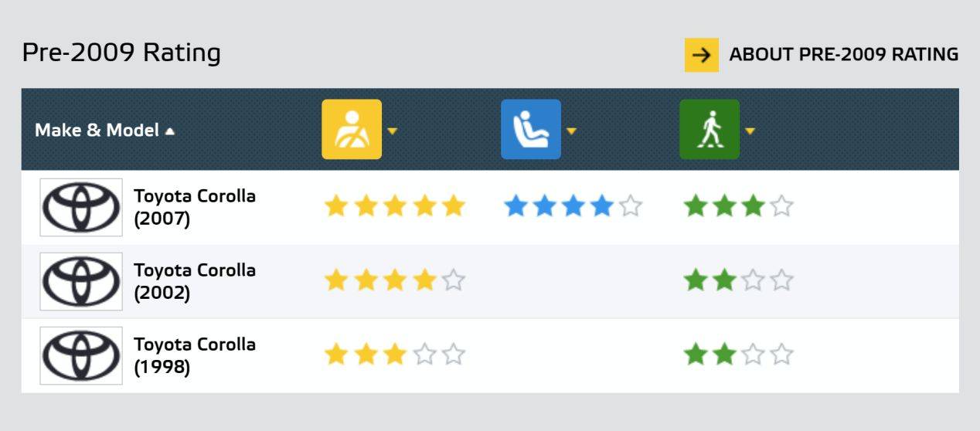980x431 pixels.
Task: Click the yellow three-star rating for Corolla 1998
Action: click(x=395, y=355)
